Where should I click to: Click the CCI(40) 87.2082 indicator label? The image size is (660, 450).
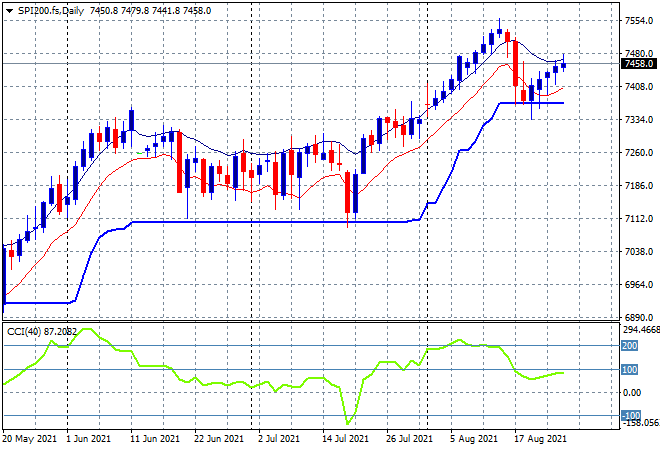pyautogui.click(x=42, y=332)
